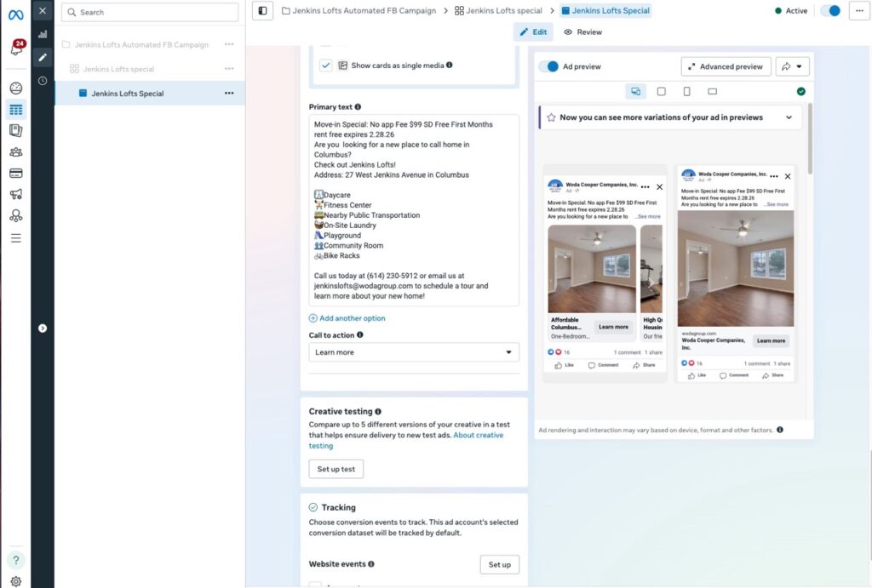Viewport: 872px width, 588px height.
Task: Open the Audiences people icon
Action: (x=15, y=151)
